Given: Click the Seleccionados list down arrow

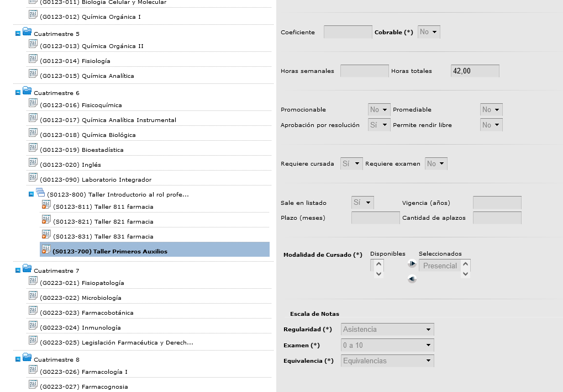Looking at the screenshot, I should click(465, 274).
